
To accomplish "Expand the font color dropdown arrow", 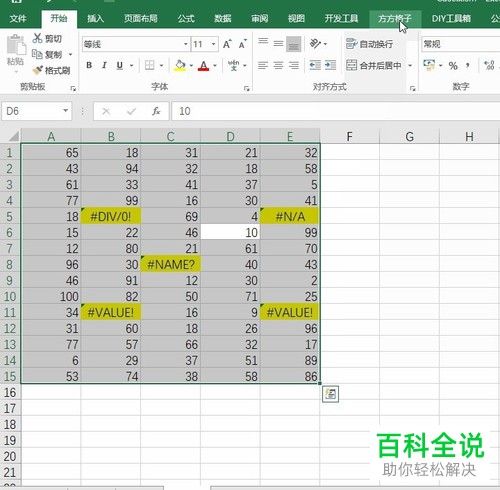I will point(215,65).
